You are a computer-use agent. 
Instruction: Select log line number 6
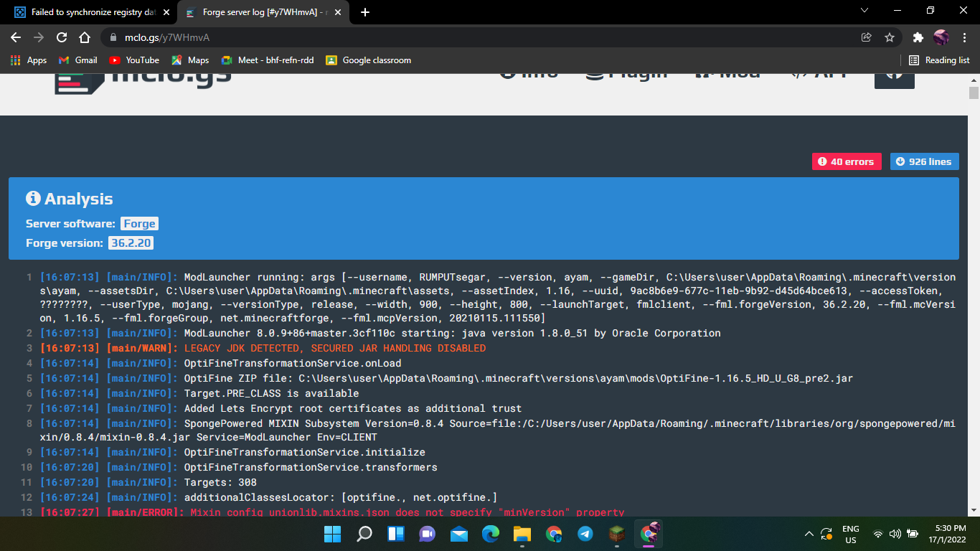[29, 393]
